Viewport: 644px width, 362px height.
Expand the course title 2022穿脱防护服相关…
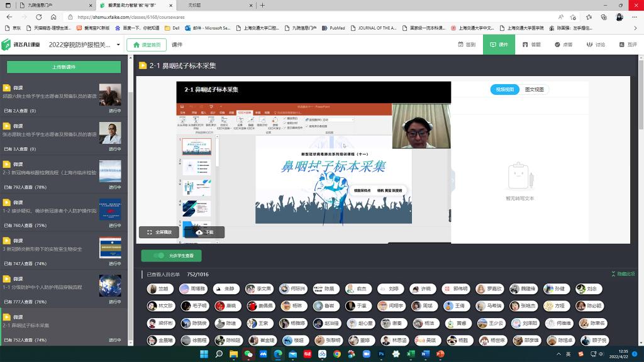(118, 45)
